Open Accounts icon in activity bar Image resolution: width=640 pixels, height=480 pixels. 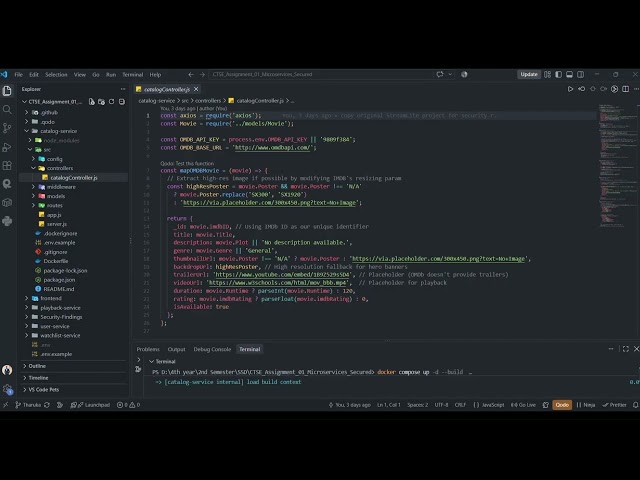pyautogui.click(x=7, y=370)
